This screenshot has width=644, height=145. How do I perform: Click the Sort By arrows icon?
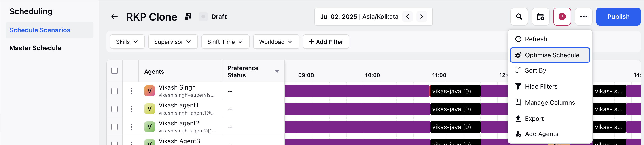coord(518,70)
